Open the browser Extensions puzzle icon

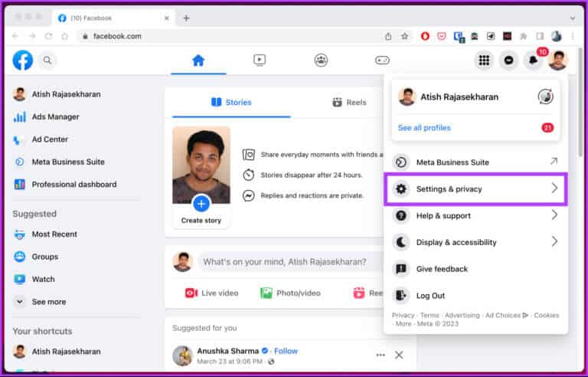(524, 37)
